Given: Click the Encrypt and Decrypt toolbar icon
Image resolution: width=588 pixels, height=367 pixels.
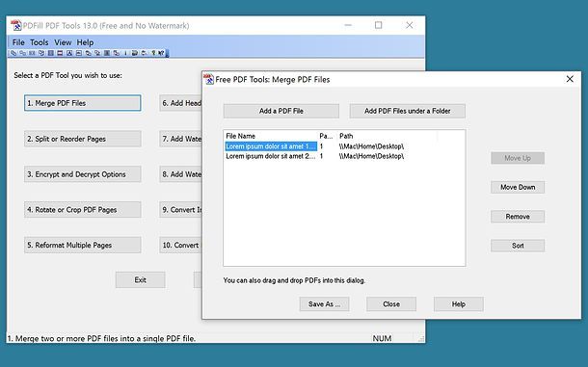Looking at the screenshot, I should click(x=32, y=53).
